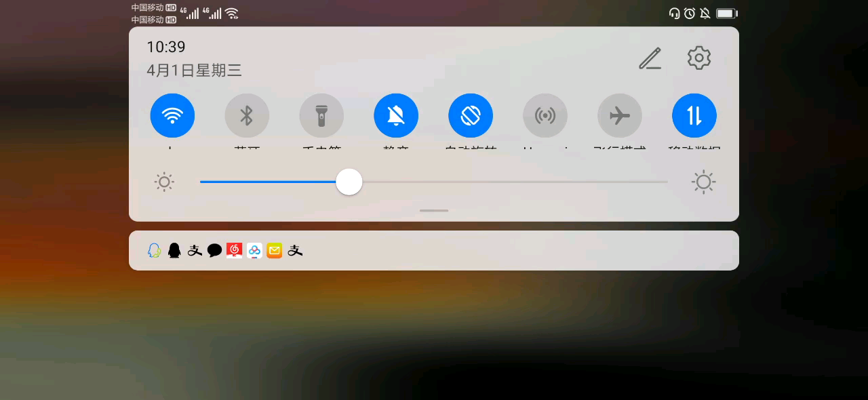Enable the personal hotspot toggle
Screen dimensions: 868x400
(x=545, y=115)
